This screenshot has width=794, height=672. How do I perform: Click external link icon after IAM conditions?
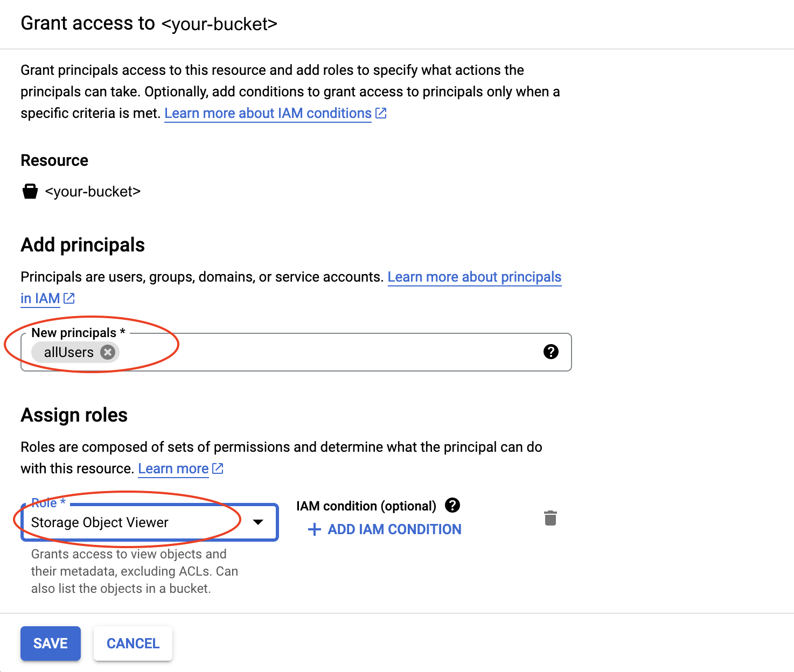coord(381,113)
